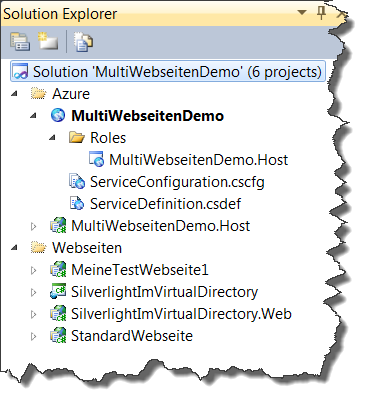Select the bold MultiWebseitenDemo project
The width and height of the screenshot is (370, 408).
pyautogui.click(x=147, y=116)
